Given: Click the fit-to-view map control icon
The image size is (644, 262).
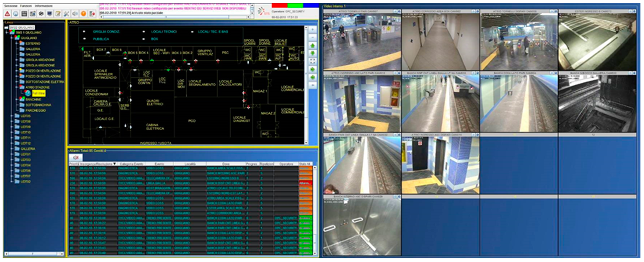Looking at the screenshot, I should click(312, 61).
